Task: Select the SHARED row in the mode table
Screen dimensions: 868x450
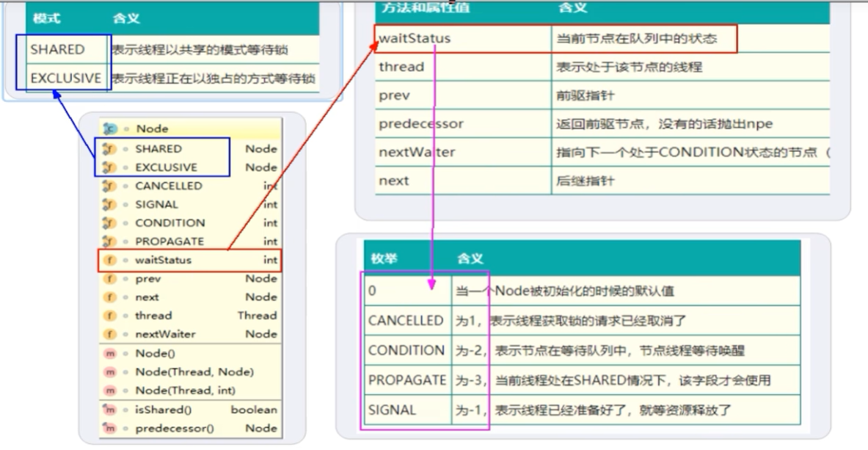Action: [59, 49]
